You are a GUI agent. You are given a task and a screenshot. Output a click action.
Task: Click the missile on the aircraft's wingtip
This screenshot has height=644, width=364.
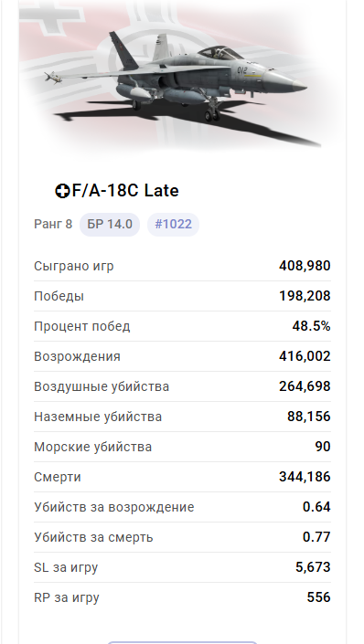pyautogui.click(x=53, y=77)
